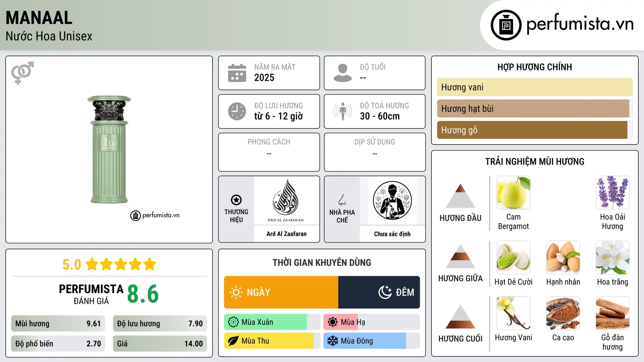Click the '30 - 60cm' sillage value
This screenshot has width=644, height=362.
click(380, 116)
